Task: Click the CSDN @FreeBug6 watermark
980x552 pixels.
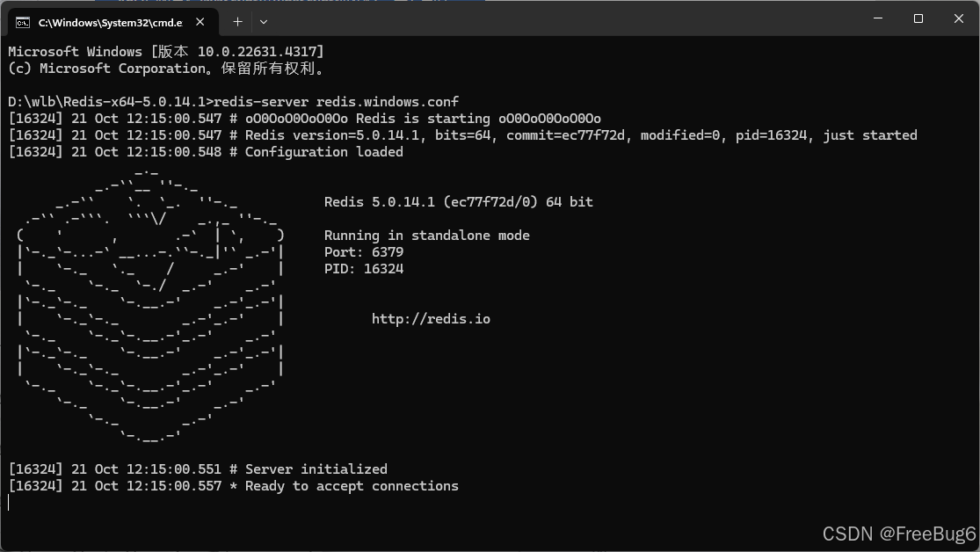Action: (900, 533)
